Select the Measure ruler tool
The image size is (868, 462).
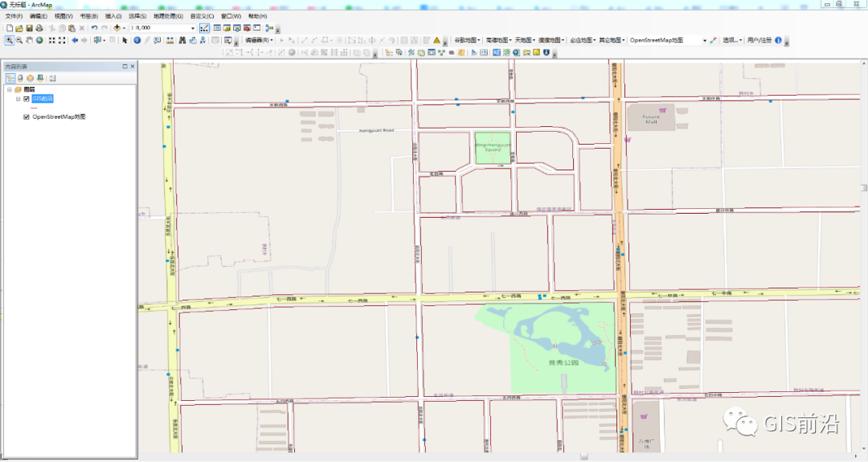[170, 40]
